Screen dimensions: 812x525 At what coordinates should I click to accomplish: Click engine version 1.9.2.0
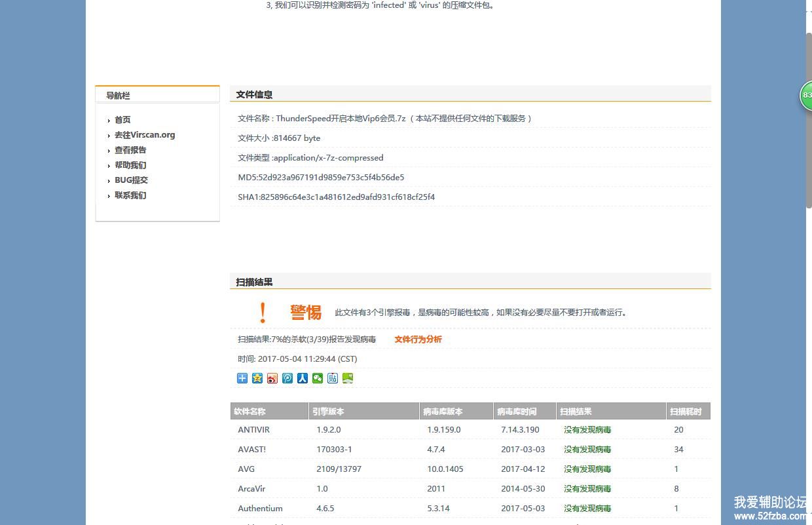click(x=329, y=430)
